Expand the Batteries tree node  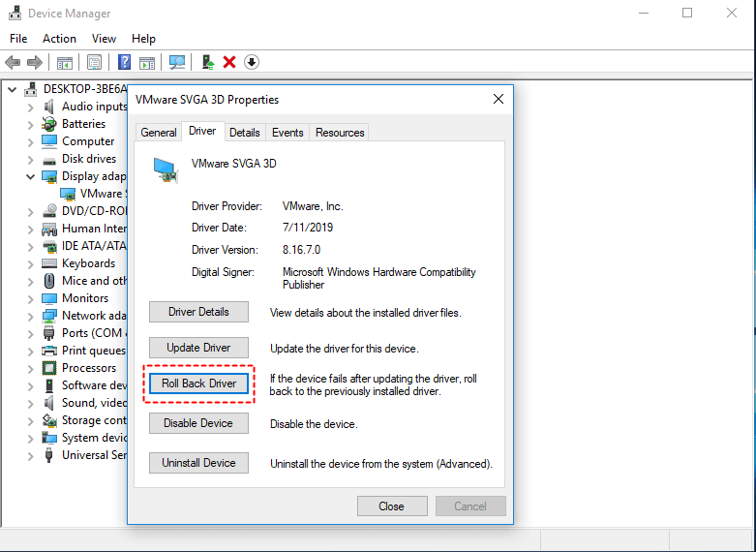pos(30,125)
